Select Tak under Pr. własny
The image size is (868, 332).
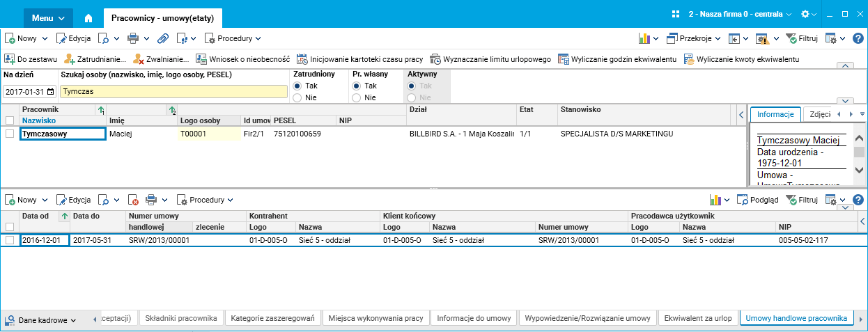[x=357, y=86]
